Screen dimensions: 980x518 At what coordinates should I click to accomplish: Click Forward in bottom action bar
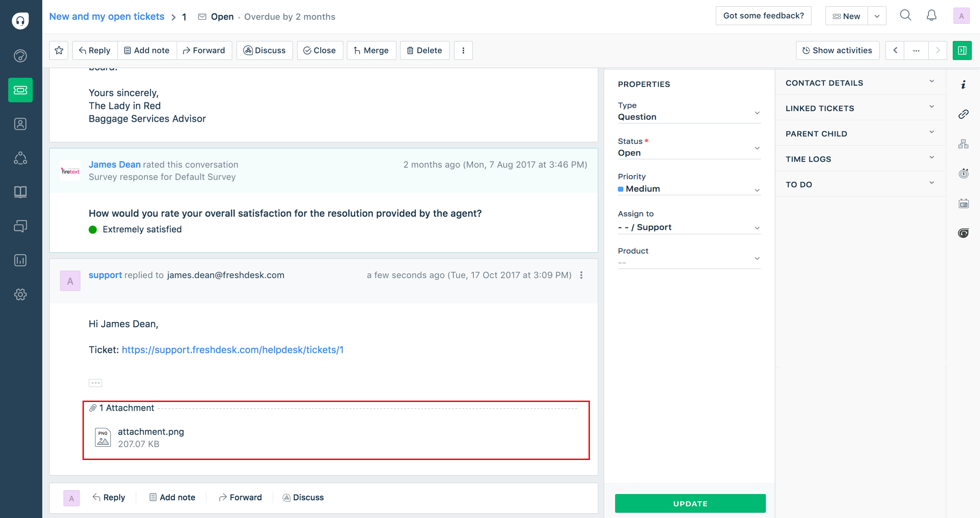240,497
